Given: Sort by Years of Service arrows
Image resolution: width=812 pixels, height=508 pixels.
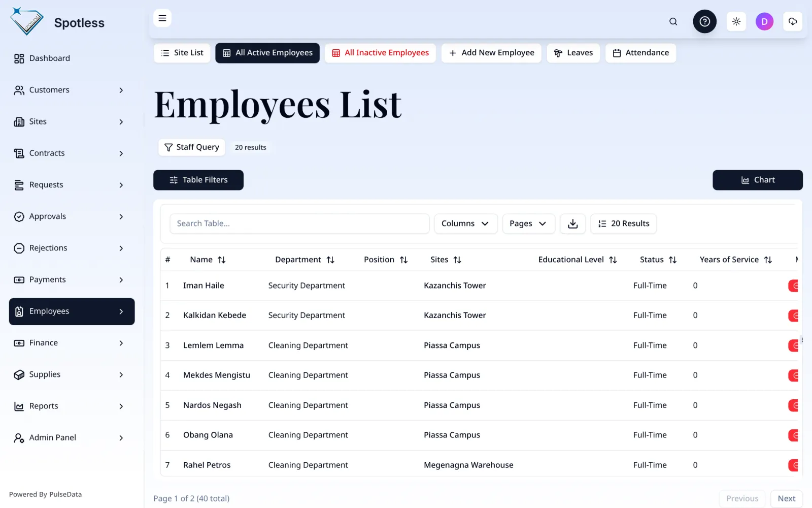Looking at the screenshot, I should coord(768,260).
